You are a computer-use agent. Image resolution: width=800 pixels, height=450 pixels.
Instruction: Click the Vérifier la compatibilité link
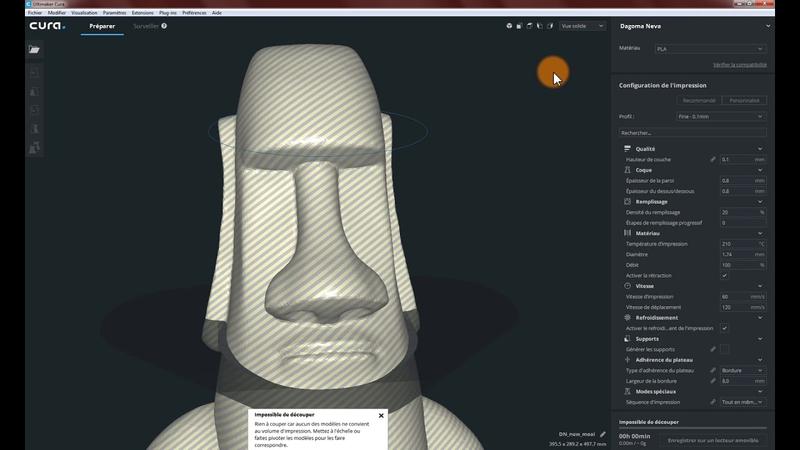click(x=739, y=64)
